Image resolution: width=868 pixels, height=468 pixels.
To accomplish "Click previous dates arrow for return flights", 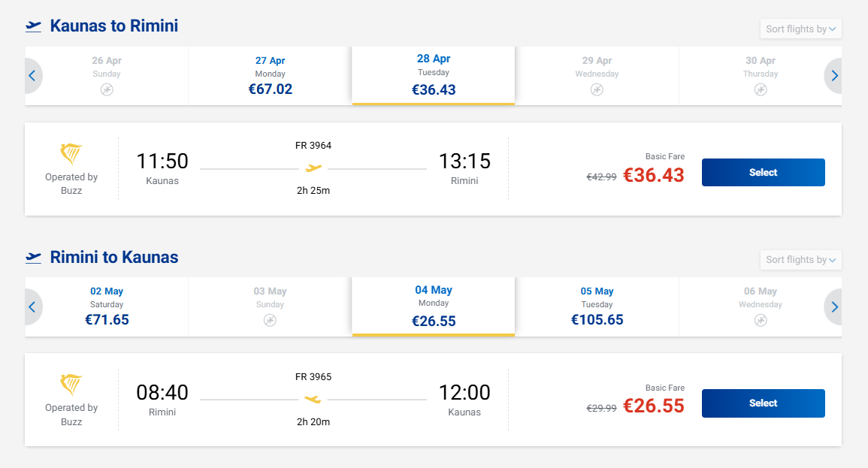I will (x=32, y=306).
